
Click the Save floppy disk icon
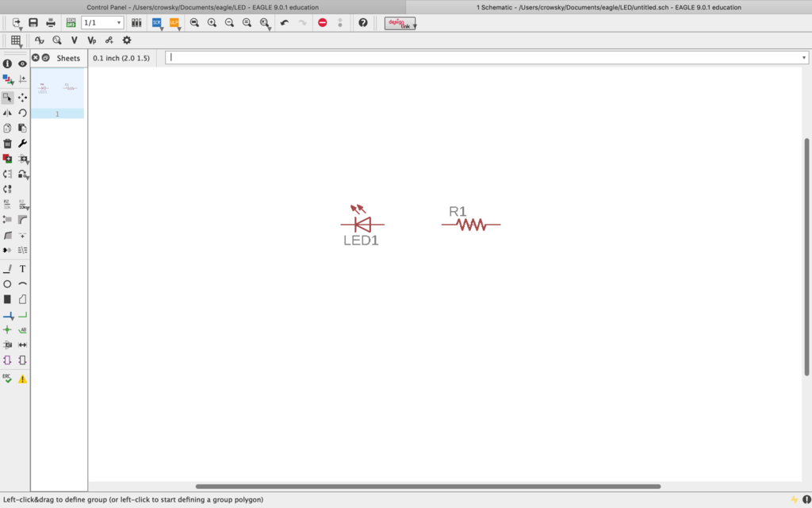(x=33, y=23)
